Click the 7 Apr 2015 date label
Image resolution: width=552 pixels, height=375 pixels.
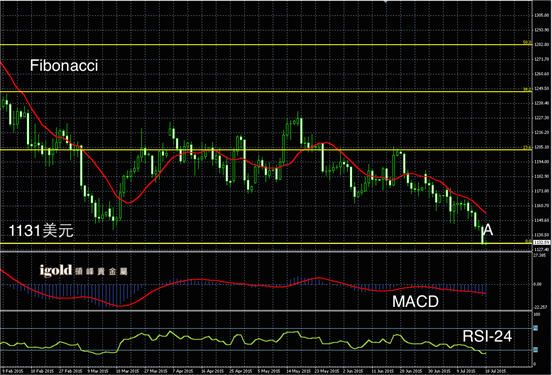click(x=183, y=371)
